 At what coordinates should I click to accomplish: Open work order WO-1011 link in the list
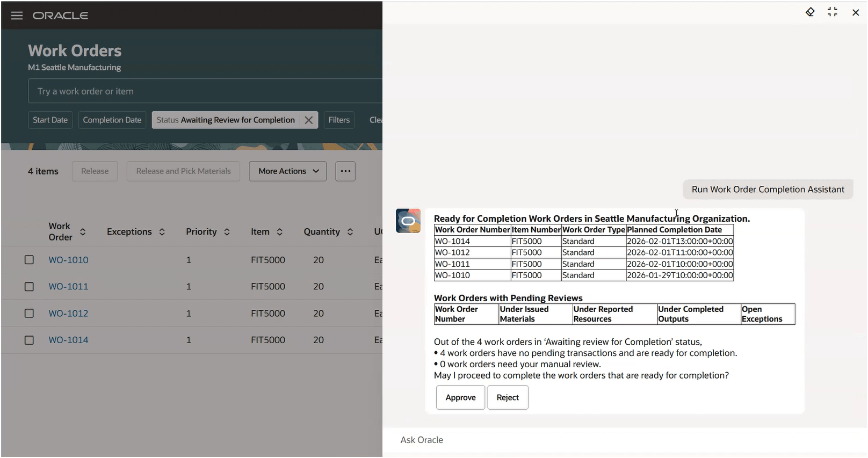[68, 287]
